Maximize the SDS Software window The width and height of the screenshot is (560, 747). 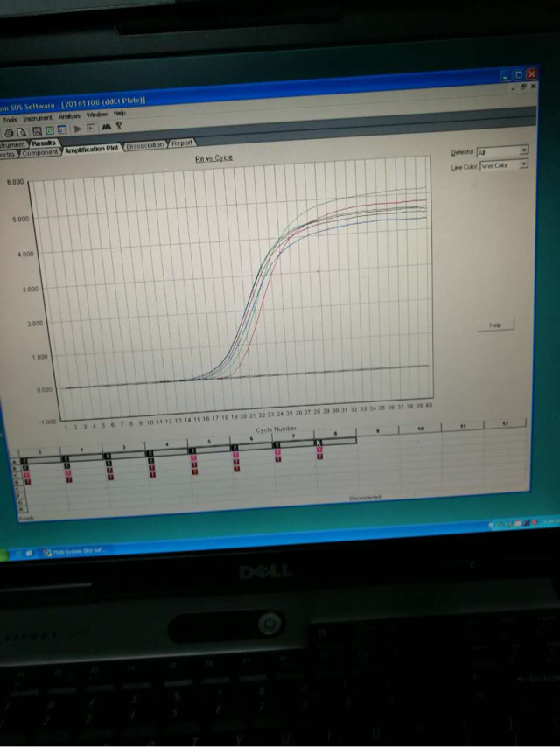[x=519, y=75]
